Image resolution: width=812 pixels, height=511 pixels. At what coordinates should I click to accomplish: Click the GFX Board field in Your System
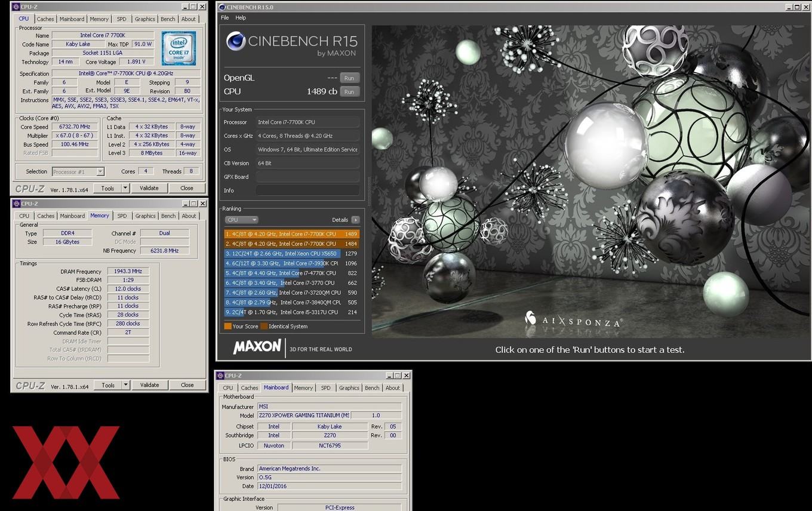(308, 177)
